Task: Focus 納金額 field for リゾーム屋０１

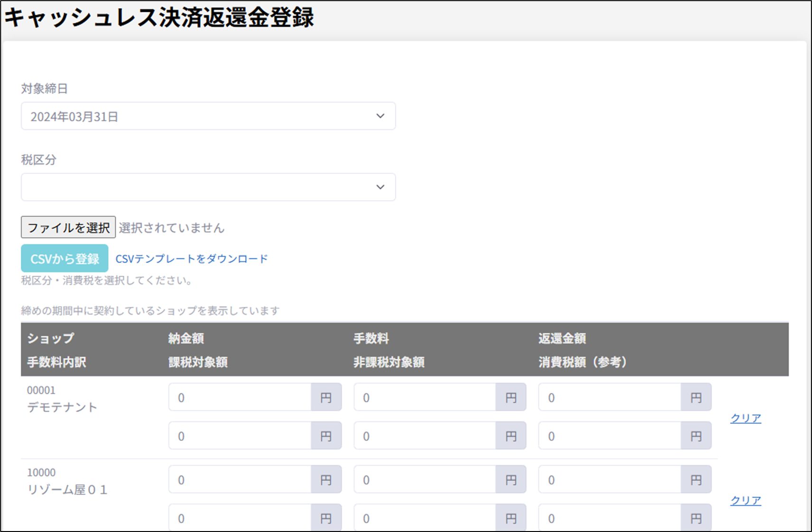Action: coord(240,479)
